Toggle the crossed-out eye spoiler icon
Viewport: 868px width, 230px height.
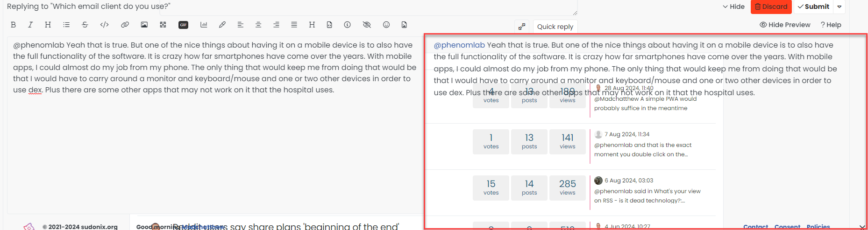(x=367, y=25)
